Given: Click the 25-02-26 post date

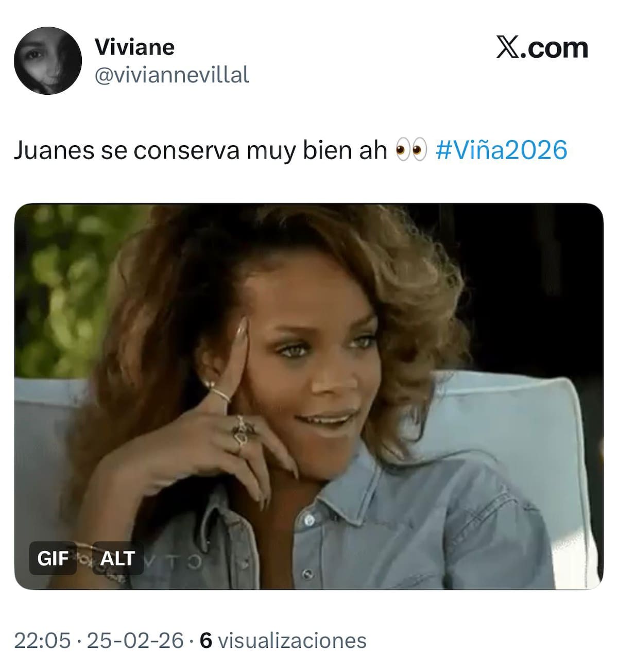Looking at the screenshot, I should click(135, 640).
